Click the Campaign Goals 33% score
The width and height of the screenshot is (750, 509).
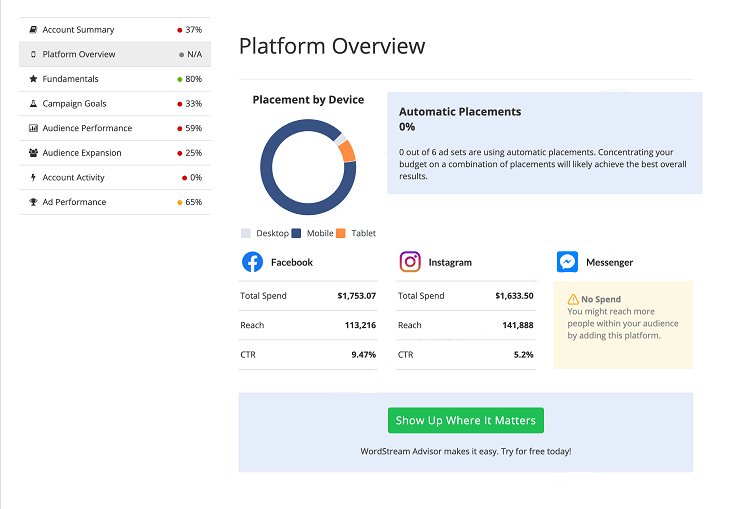pyautogui.click(x=194, y=104)
